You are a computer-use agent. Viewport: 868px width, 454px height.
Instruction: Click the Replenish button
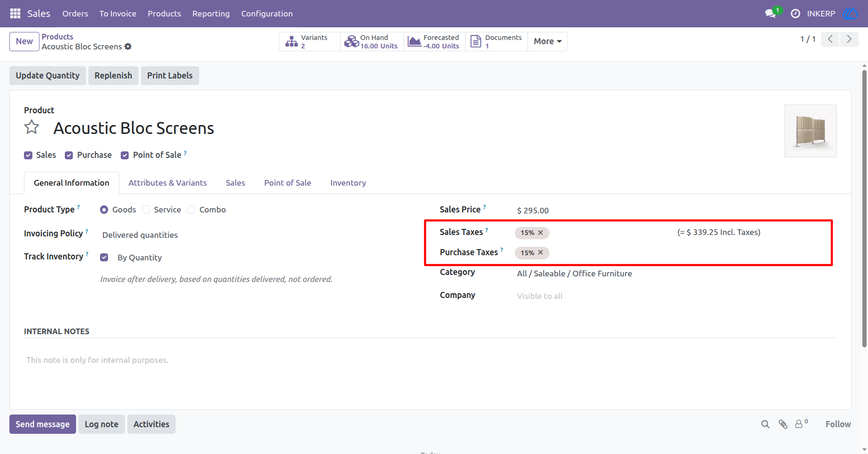pos(113,76)
